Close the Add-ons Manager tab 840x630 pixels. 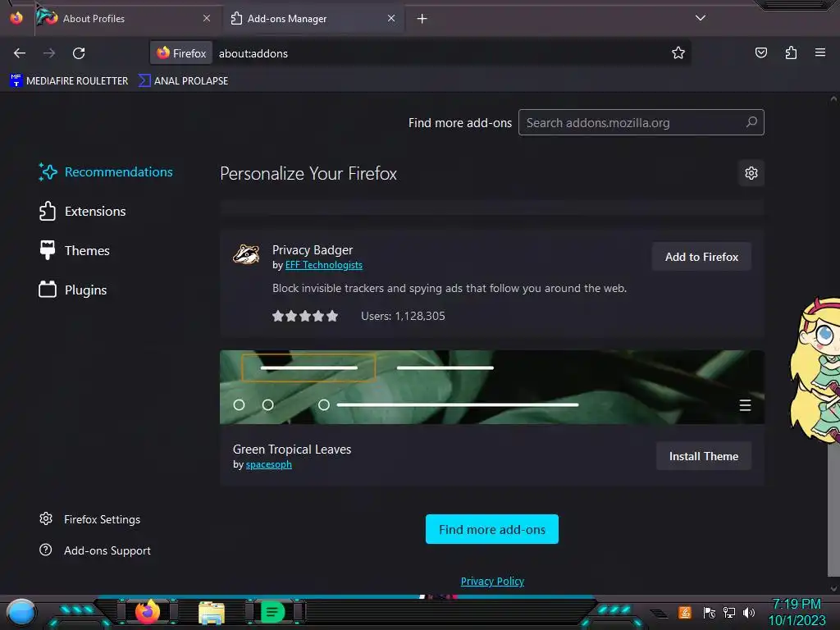(391, 18)
